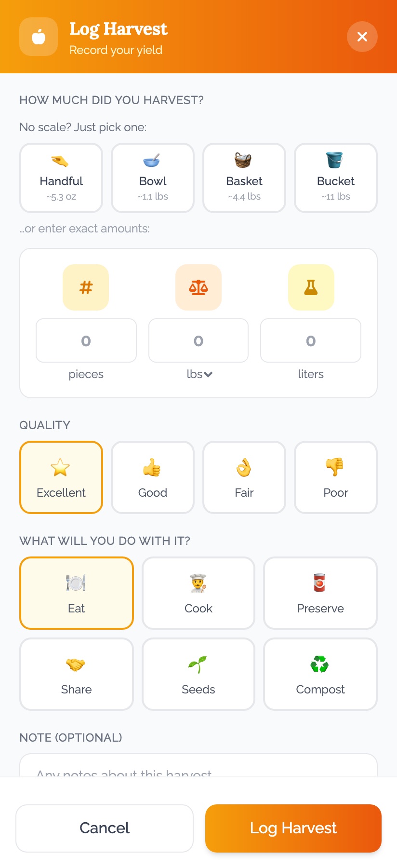Choose the Handful quick amount
Screen dimensions: 397x868
(x=61, y=178)
